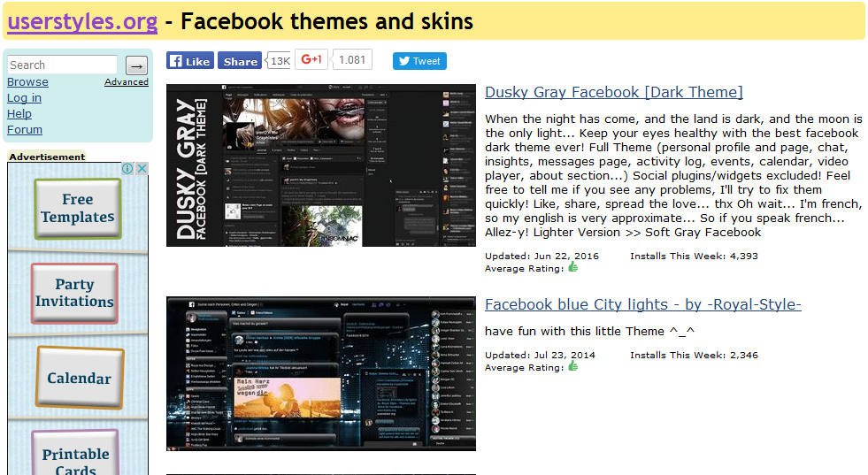Click thumbs-up rating icon for Dusky Gray
The width and height of the screenshot is (868, 475).
(x=573, y=267)
